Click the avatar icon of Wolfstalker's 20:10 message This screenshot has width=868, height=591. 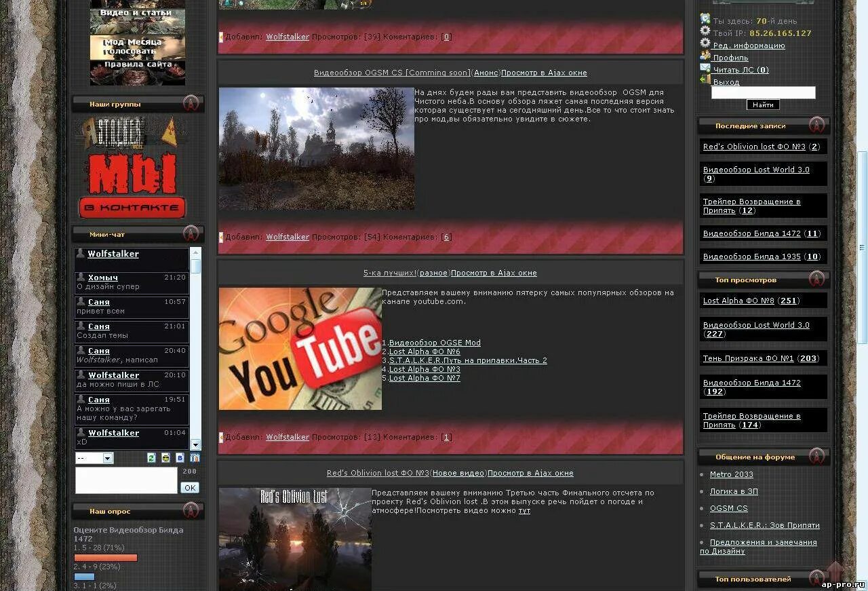click(x=81, y=375)
